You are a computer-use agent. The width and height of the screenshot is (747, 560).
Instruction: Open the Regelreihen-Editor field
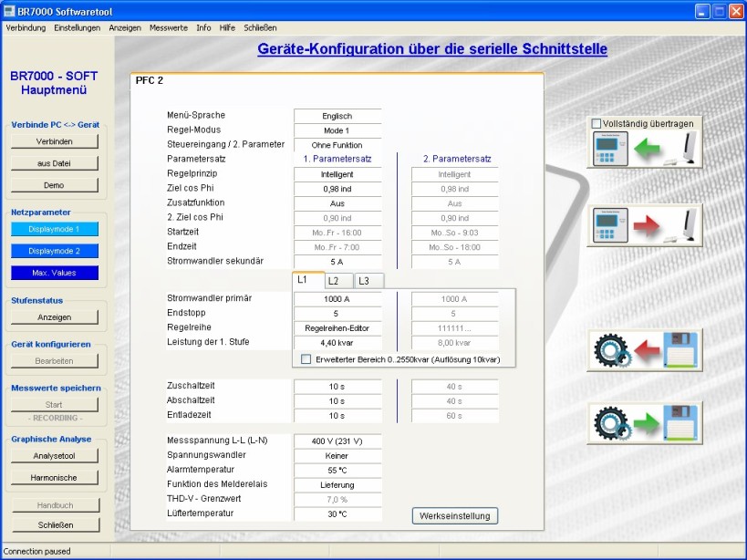(337, 328)
